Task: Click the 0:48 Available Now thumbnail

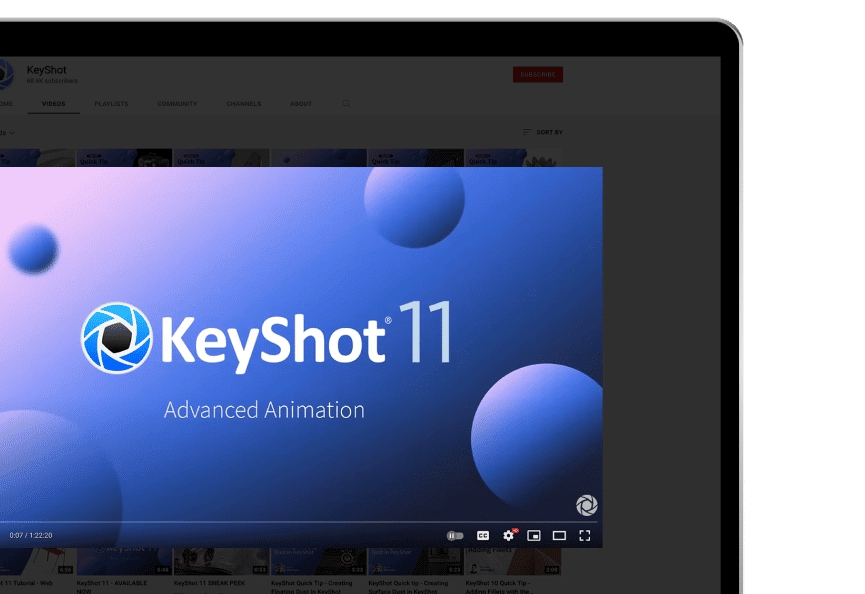Action: pos(124,561)
